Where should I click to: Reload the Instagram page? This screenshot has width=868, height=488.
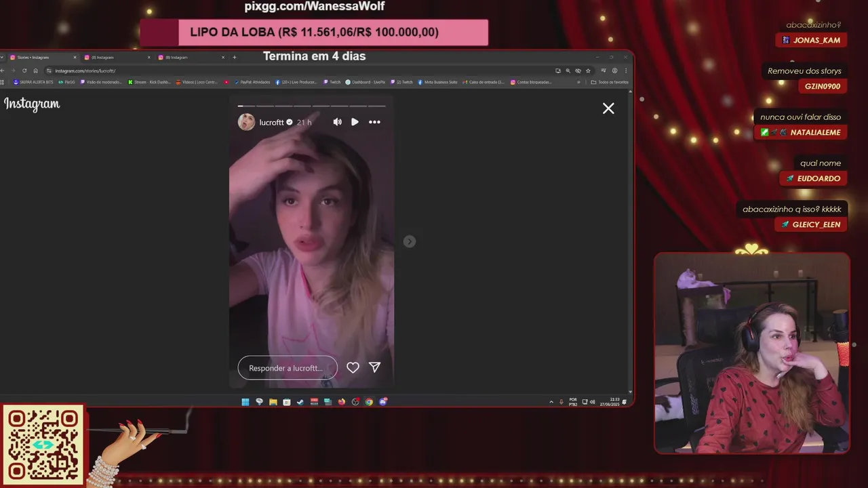click(x=24, y=70)
